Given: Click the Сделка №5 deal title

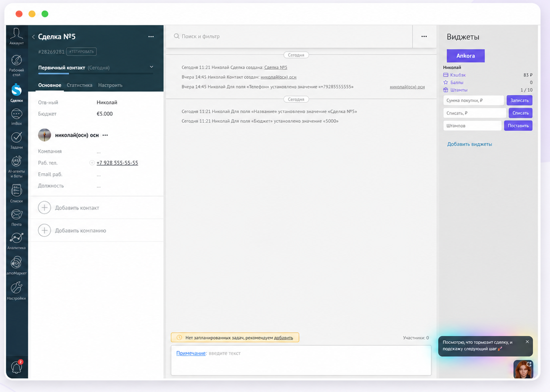Looking at the screenshot, I should tap(57, 37).
